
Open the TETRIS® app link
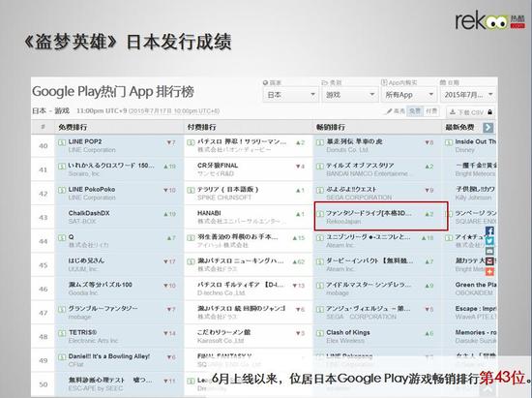click(82, 332)
